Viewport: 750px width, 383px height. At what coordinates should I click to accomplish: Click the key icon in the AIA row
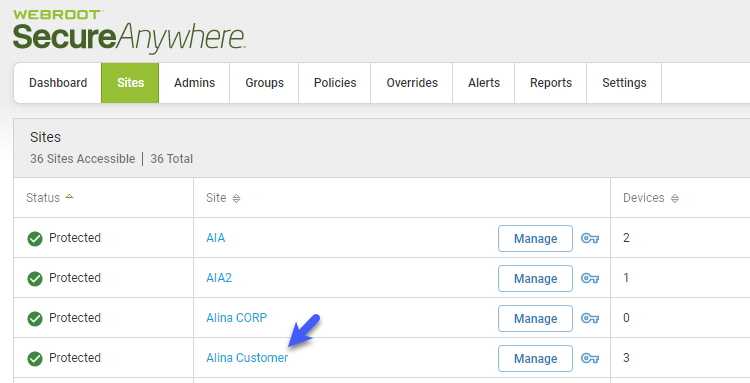(x=590, y=238)
